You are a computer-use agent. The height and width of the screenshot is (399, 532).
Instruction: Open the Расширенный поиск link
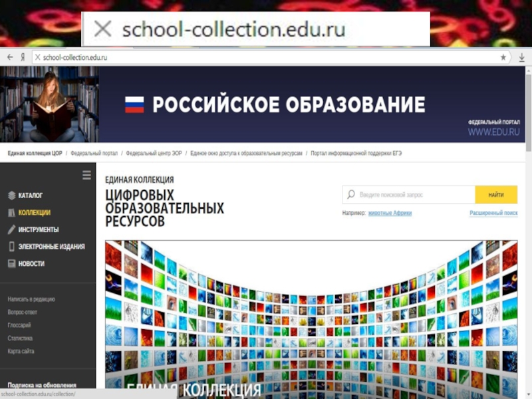click(x=493, y=213)
